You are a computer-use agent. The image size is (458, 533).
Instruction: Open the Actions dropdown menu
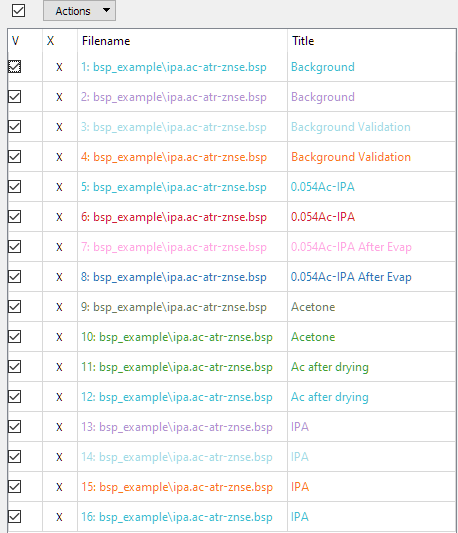click(x=79, y=11)
